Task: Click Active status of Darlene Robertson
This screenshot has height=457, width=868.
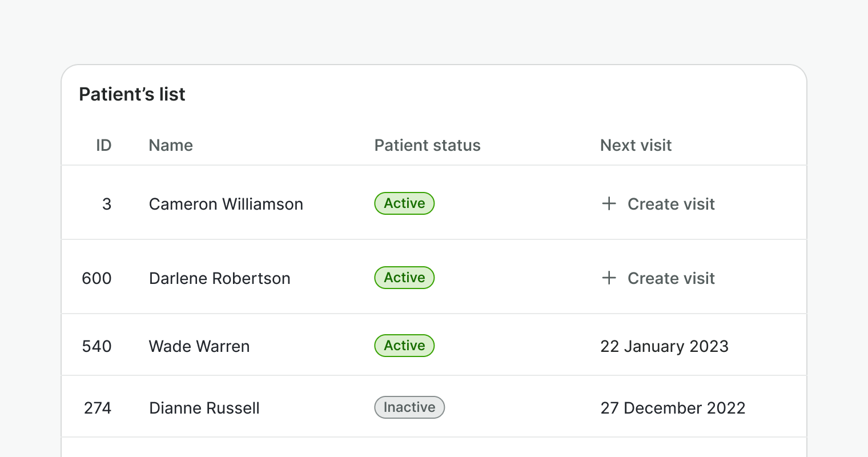Action: 404,278
